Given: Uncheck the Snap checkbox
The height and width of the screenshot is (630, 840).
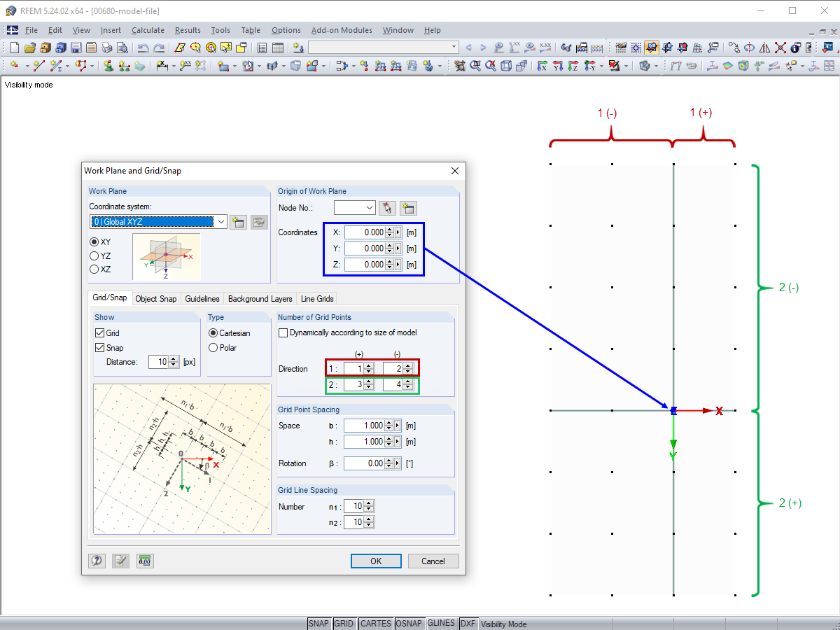Looking at the screenshot, I should pyautogui.click(x=99, y=348).
